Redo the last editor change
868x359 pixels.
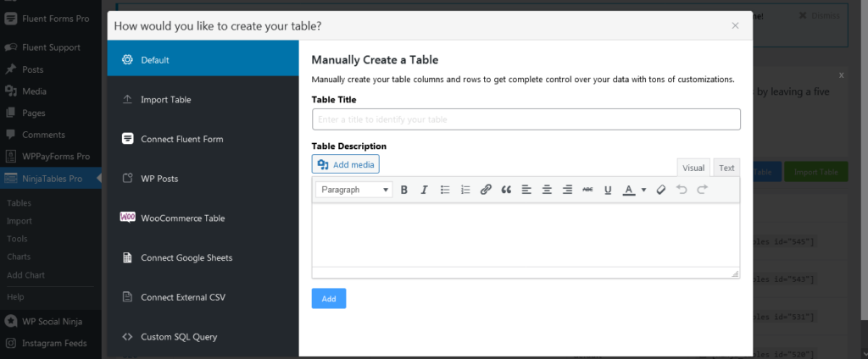click(x=702, y=190)
